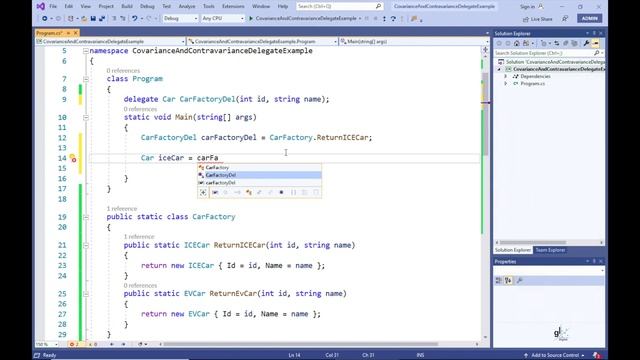Click the Categorized icon in Properties panel
The width and height of the screenshot is (640, 360).
(498, 280)
